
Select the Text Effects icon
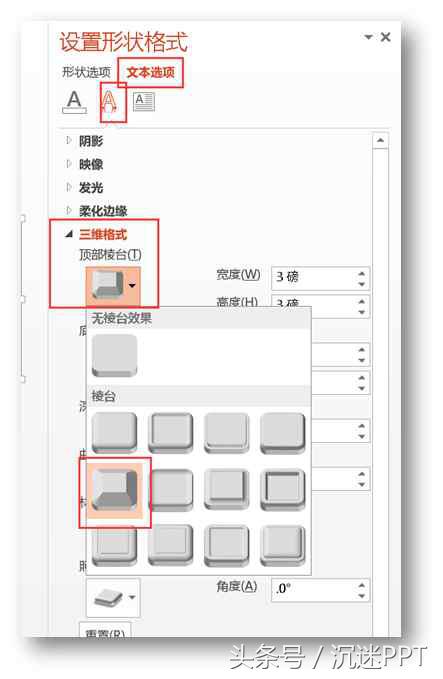(109, 102)
